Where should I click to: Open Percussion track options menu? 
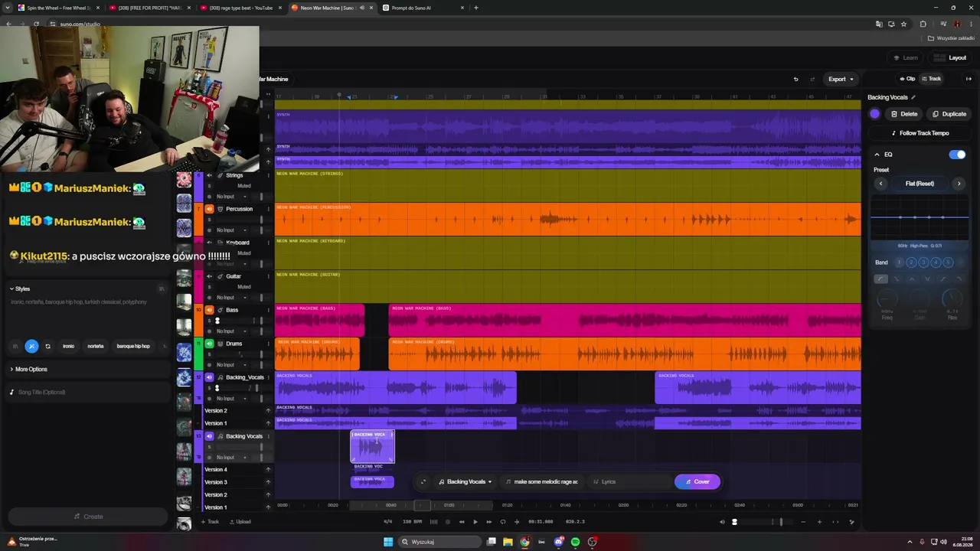tap(269, 209)
